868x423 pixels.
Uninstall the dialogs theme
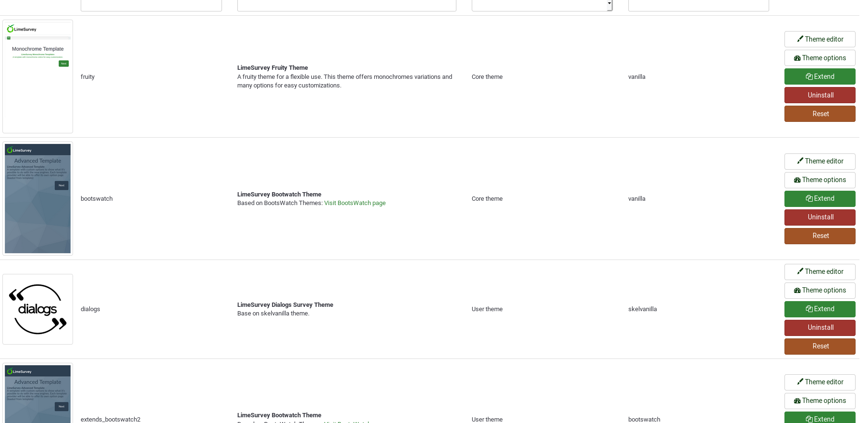[x=819, y=327]
